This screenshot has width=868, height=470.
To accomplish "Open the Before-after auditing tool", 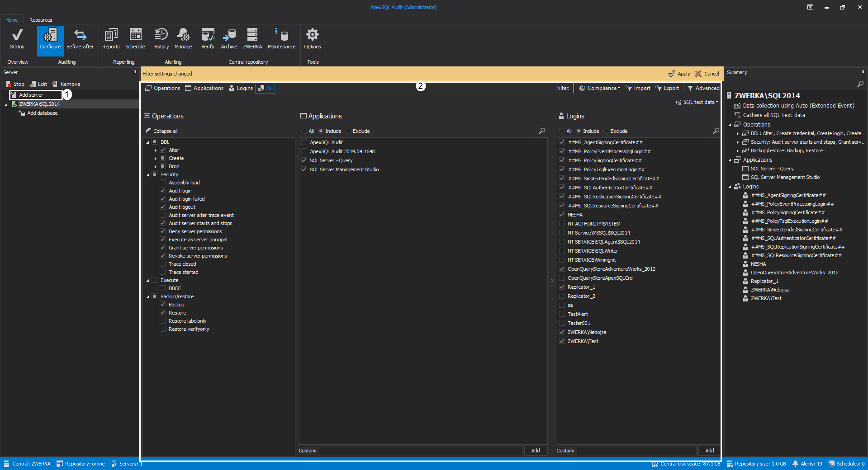I will coord(80,39).
